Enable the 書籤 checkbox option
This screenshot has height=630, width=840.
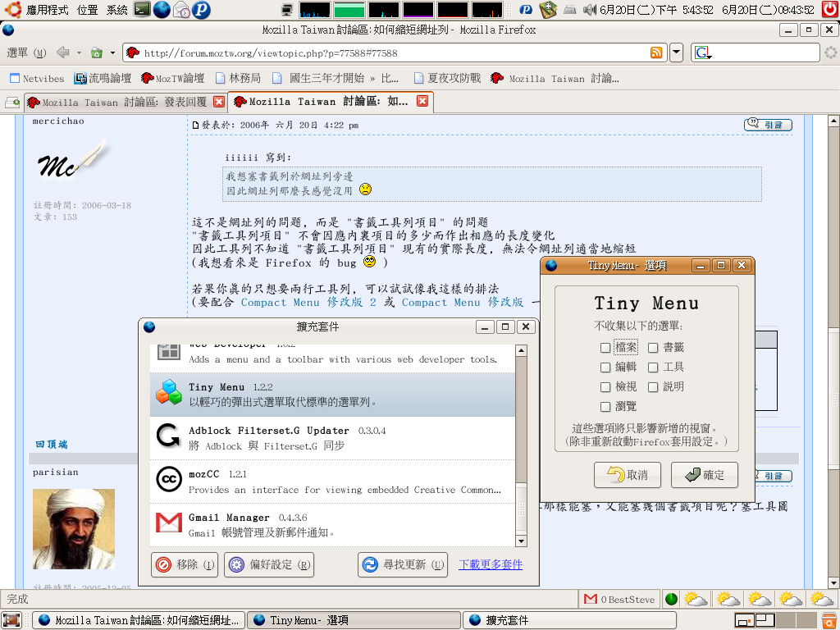point(653,348)
